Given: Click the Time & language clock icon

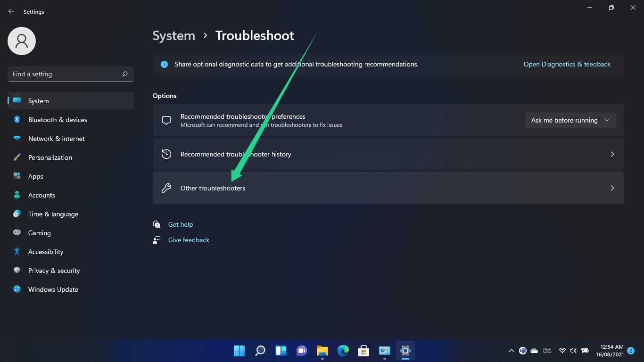Looking at the screenshot, I should point(17,214).
